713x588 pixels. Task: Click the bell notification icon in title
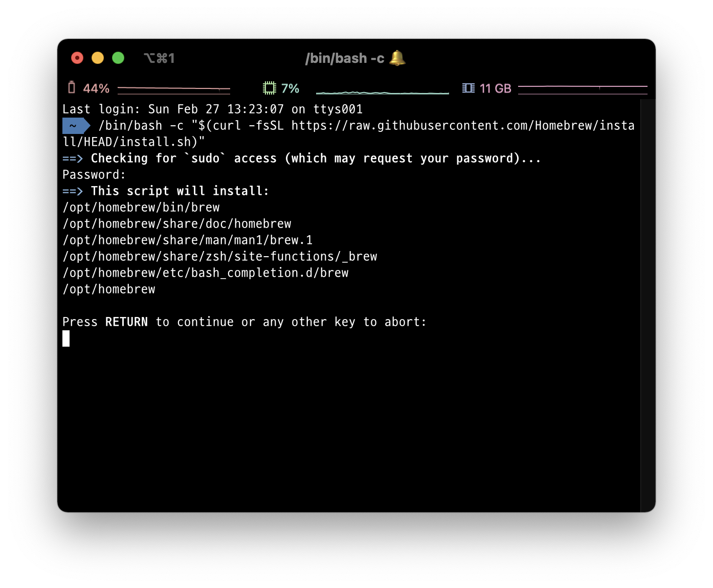[x=397, y=58]
